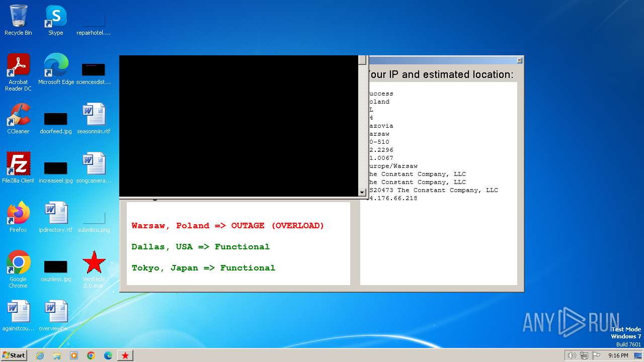Select Dallas, USA Functional status line
644x362 pixels.
click(x=201, y=247)
